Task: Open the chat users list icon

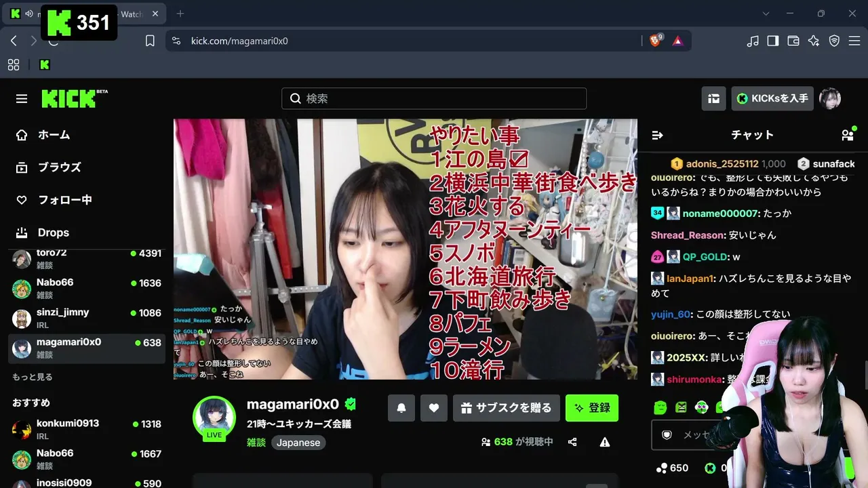Action: tap(848, 135)
